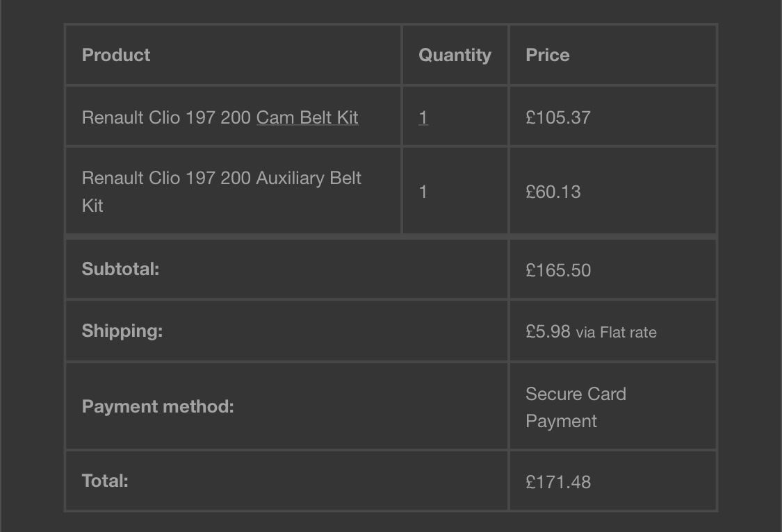The image size is (782, 532).
Task: Select the Quantity column header
Action: [455, 55]
